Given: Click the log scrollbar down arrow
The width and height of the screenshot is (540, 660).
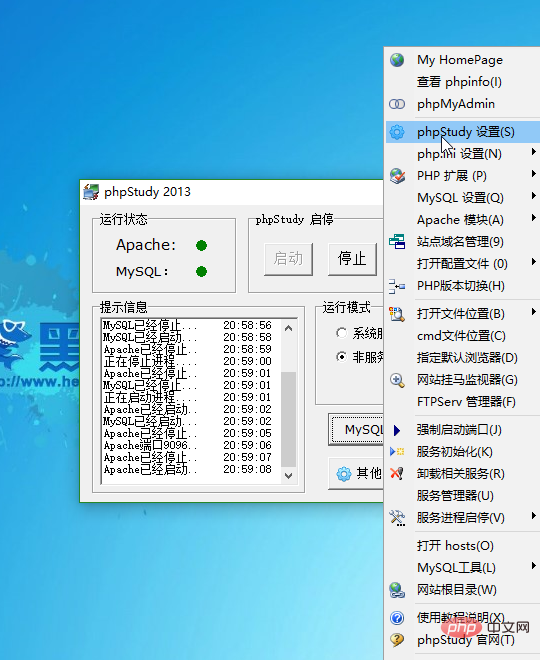Looking at the screenshot, I should click(x=288, y=476).
